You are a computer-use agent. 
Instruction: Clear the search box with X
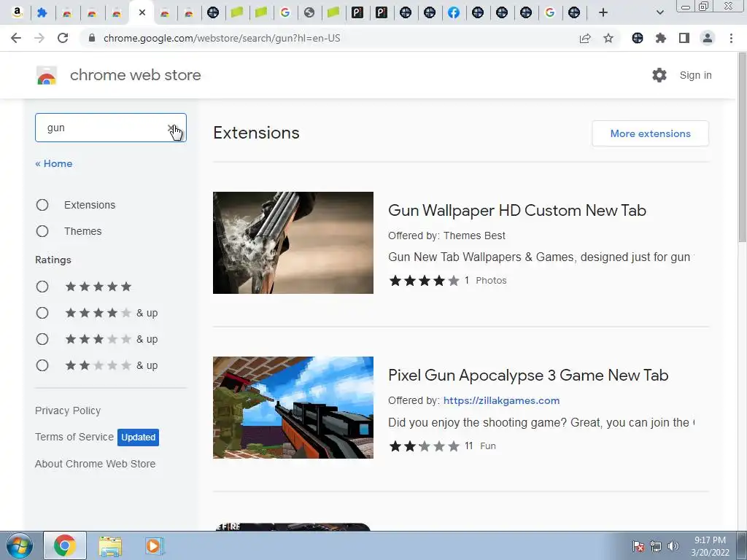[x=171, y=128]
